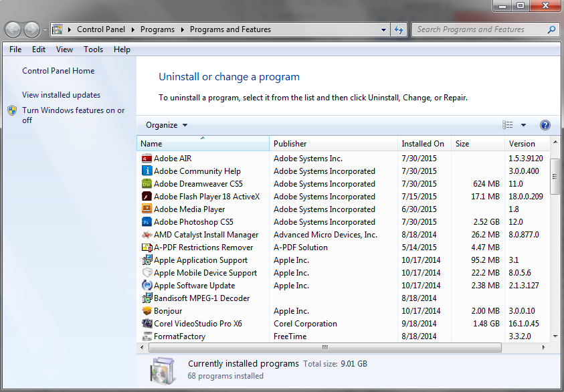Click the change view list icon

[508, 125]
